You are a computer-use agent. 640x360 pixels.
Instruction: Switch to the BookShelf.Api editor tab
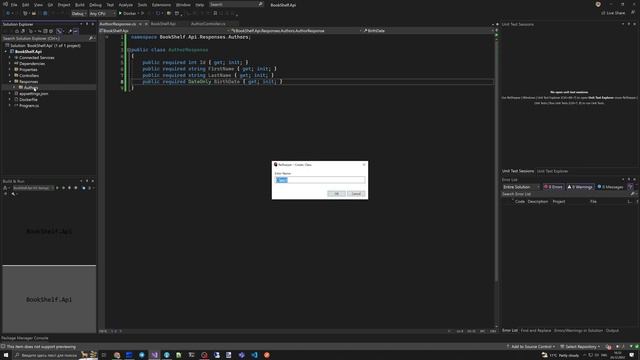(x=163, y=24)
